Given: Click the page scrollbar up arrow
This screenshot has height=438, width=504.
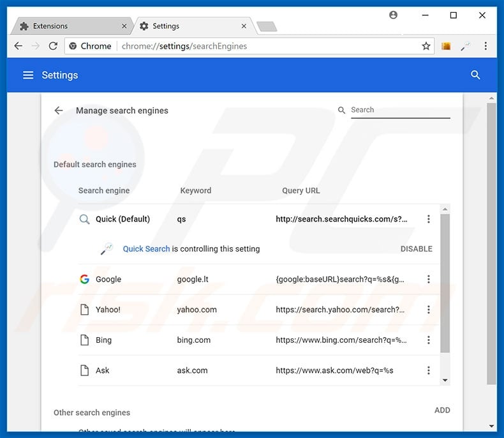Looking at the screenshot, I should pyautogui.click(x=491, y=98).
